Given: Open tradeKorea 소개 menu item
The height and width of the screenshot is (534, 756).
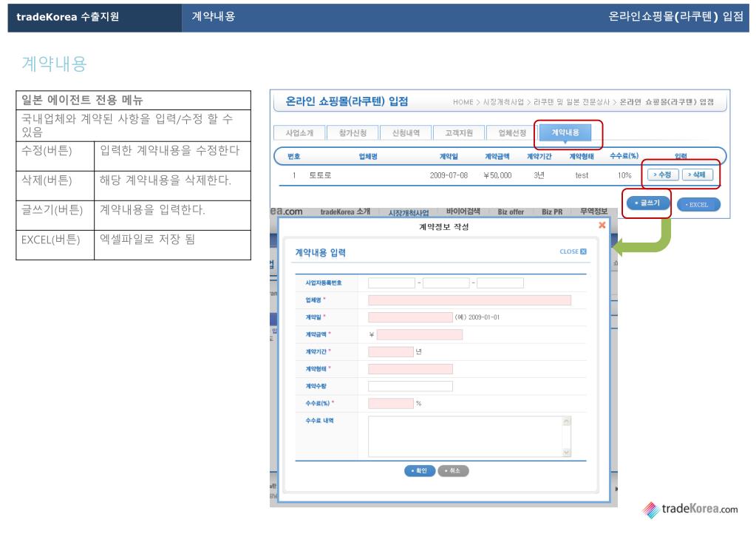Looking at the screenshot, I should click(x=345, y=212).
